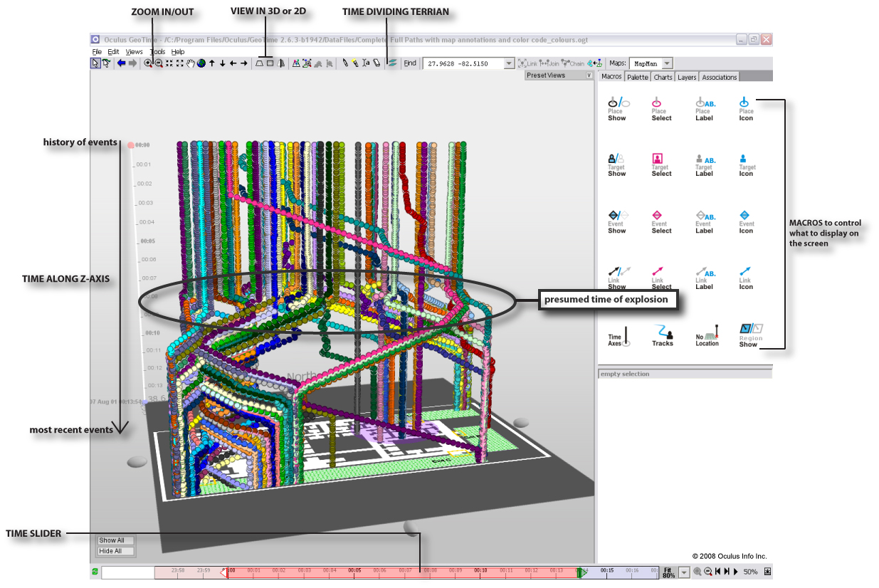The height and width of the screenshot is (588, 879).
Task: Switch to 3D perspective view icon
Action: pyautogui.click(x=259, y=63)
